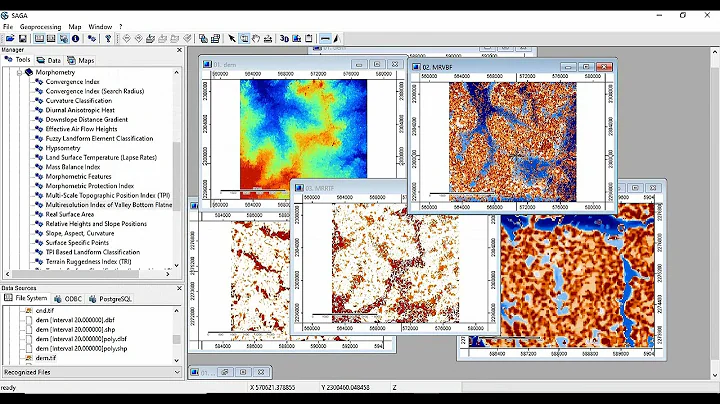Select Fuzzy Landform Element Classification tool
This screenshot has width=720, height=404.
pos(99,138)
